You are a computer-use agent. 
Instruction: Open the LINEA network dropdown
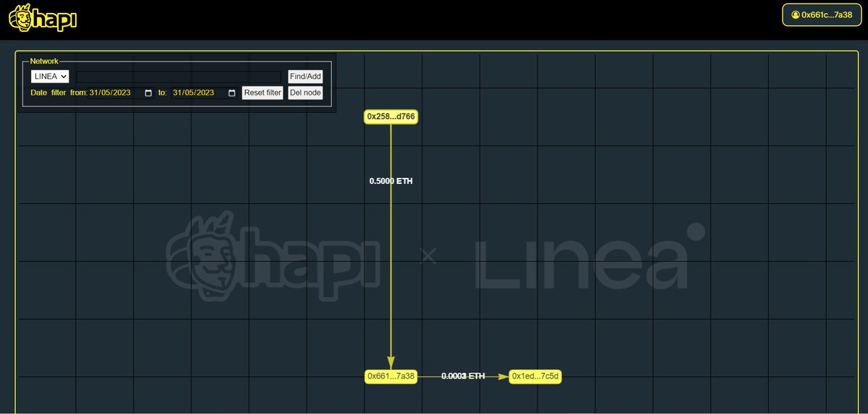coord(50,76)
